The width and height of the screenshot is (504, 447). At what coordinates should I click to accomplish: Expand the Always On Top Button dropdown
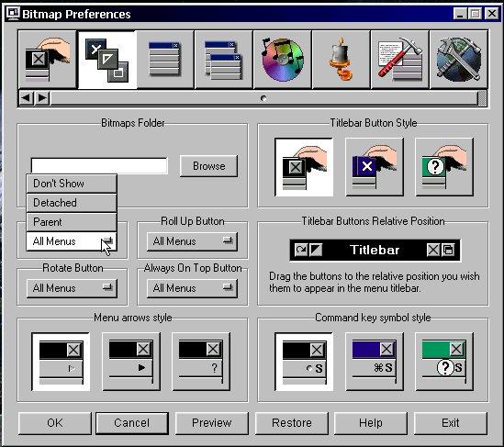tap(192, 288)
